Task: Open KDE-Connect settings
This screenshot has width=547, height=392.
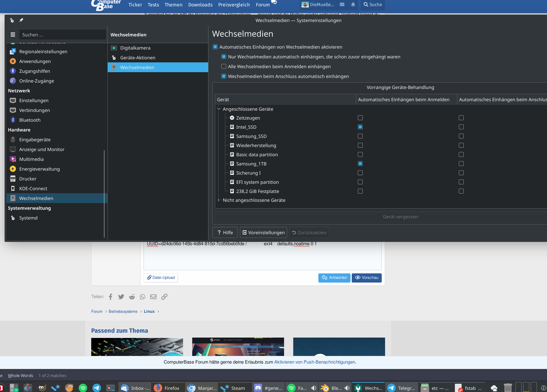Action: click(x=33, y=188)
